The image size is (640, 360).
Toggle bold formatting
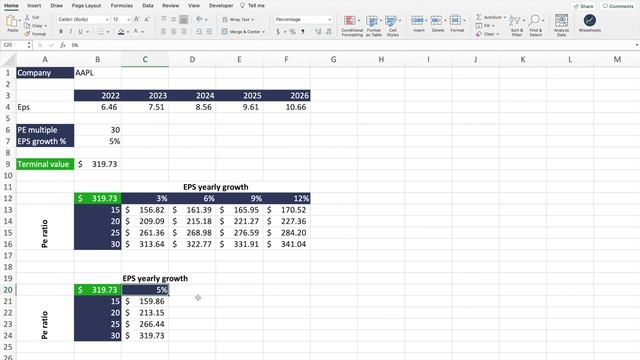[61, 31]
